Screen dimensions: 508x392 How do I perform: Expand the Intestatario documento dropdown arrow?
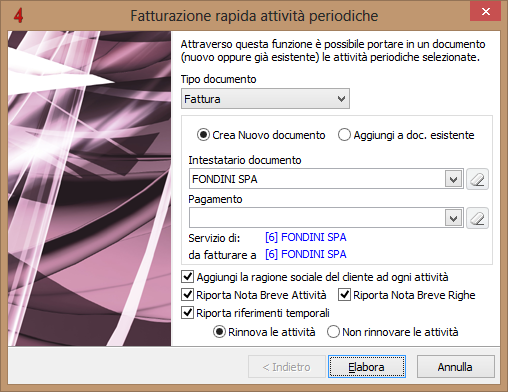454,179
